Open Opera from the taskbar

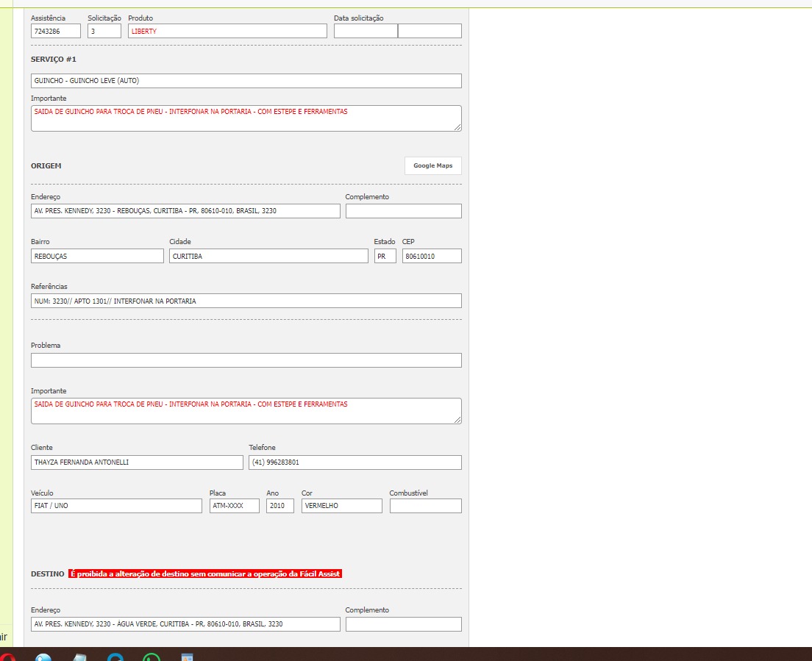(x=8, y=657)
